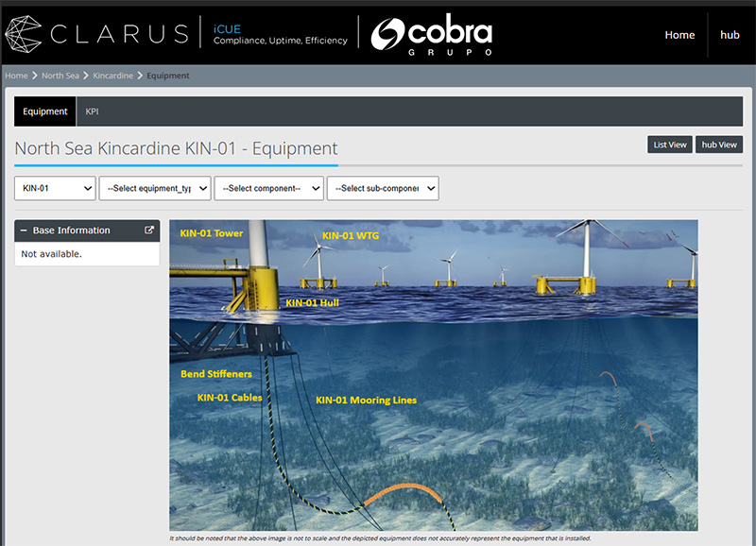Click the Cobra Grupo logo
Image resolution: width=756 pixels, height=546 pixels.
click(x=431, y=35)
